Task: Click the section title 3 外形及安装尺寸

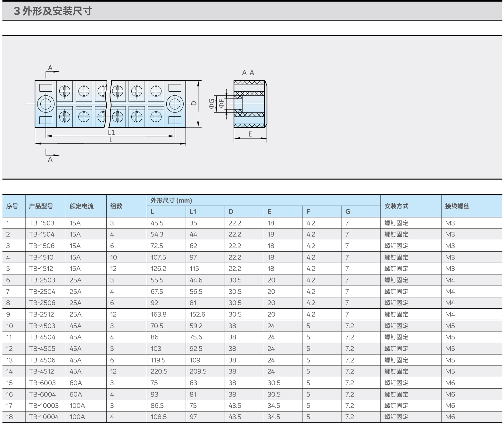Action: 53,11
